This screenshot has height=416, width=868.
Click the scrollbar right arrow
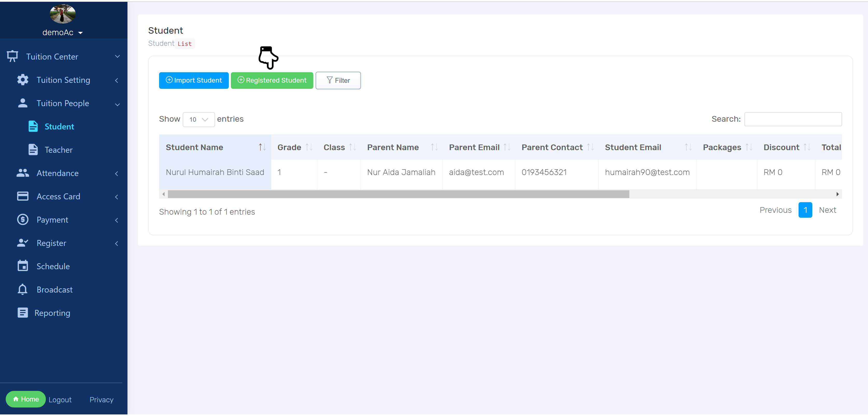(x=837, y=194)
